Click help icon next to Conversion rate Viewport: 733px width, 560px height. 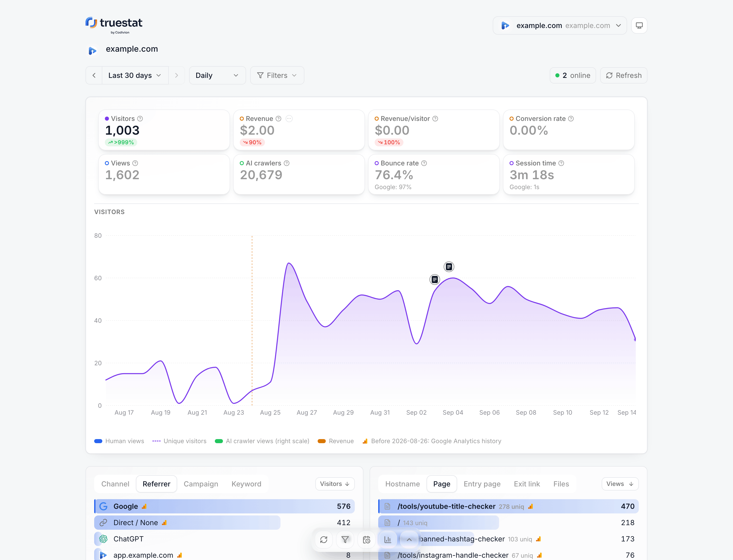point(571,119)
